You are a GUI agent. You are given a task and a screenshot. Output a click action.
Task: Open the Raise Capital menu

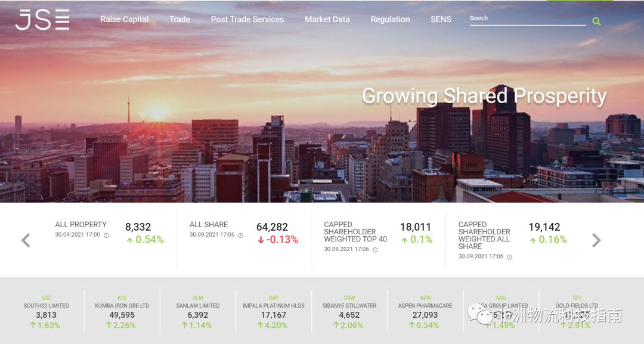pyautogui.click(x=125, y=19)
